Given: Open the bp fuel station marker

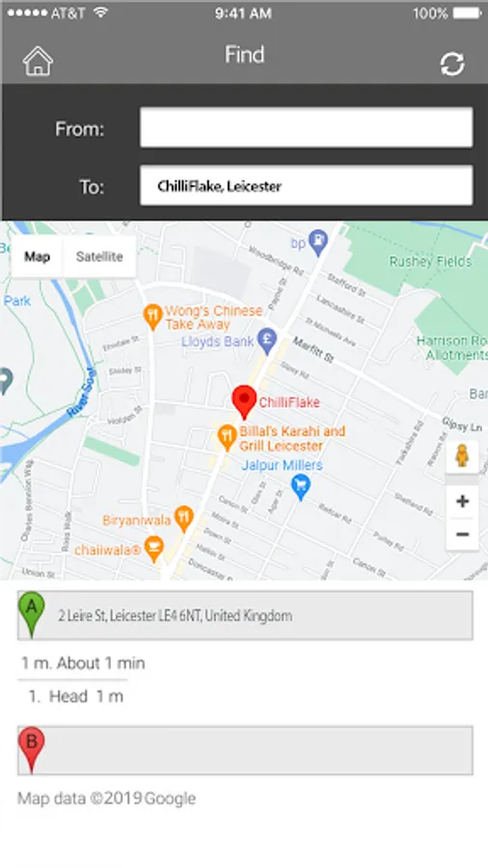Looking at the screenshot, I should (x=317, y=244).
